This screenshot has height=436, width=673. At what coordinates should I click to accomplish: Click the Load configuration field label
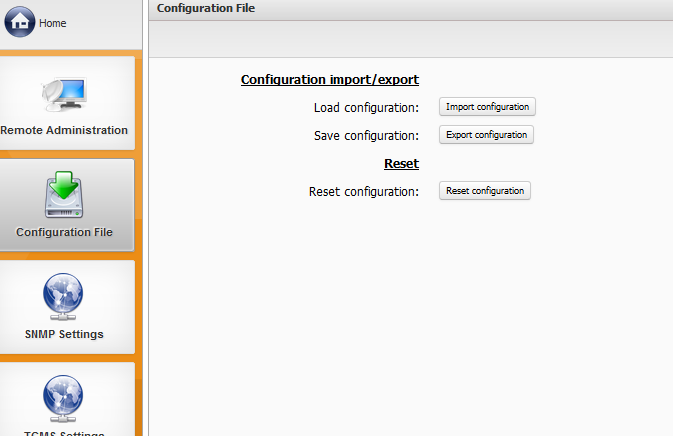pos(366,108)
